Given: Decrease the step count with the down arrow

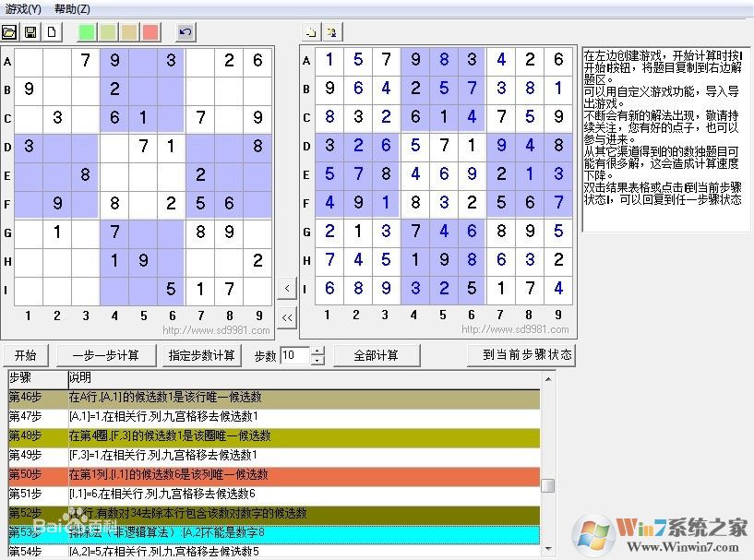Looking at the screenshot, I should coord(317,359).
